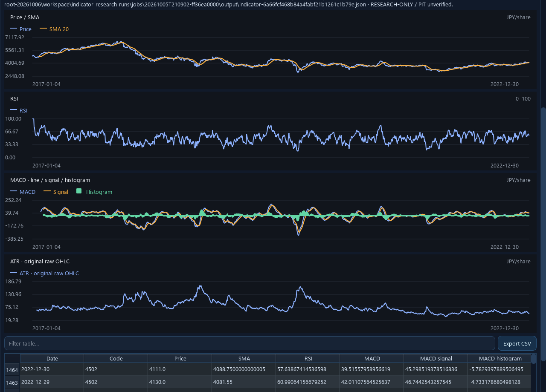Select SMA cell 4081.55
Screen dimensions: 546x392
244,382
